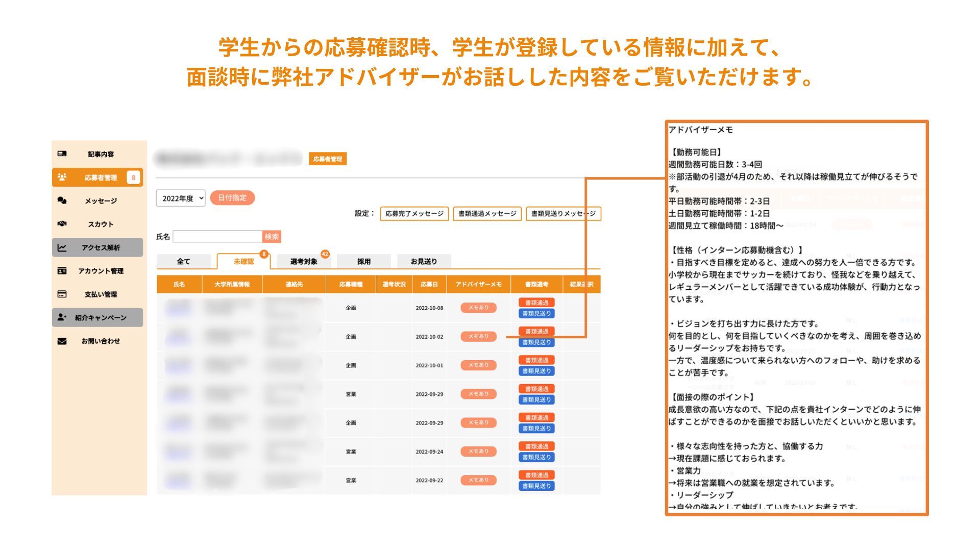
Task: Click the メッセージ chat bubble icon
Action: pyautogui.click(x=62, y=201)
